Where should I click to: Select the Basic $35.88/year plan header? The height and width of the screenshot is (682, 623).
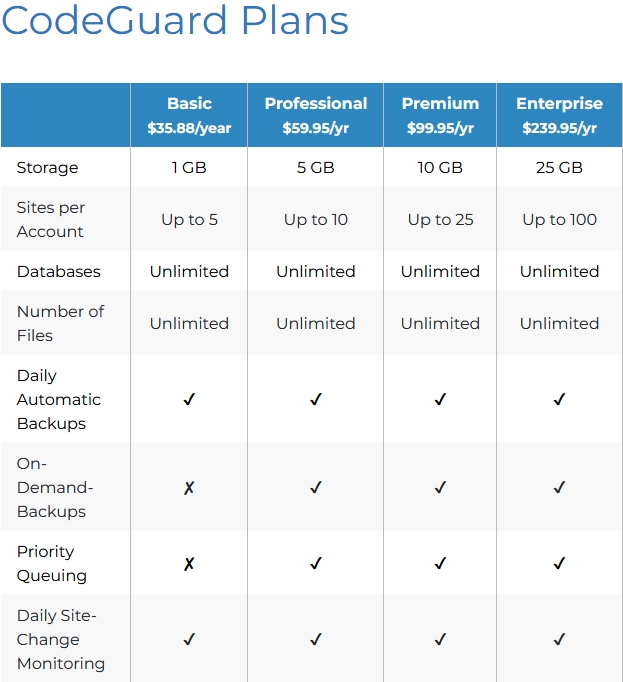(189, 115)
